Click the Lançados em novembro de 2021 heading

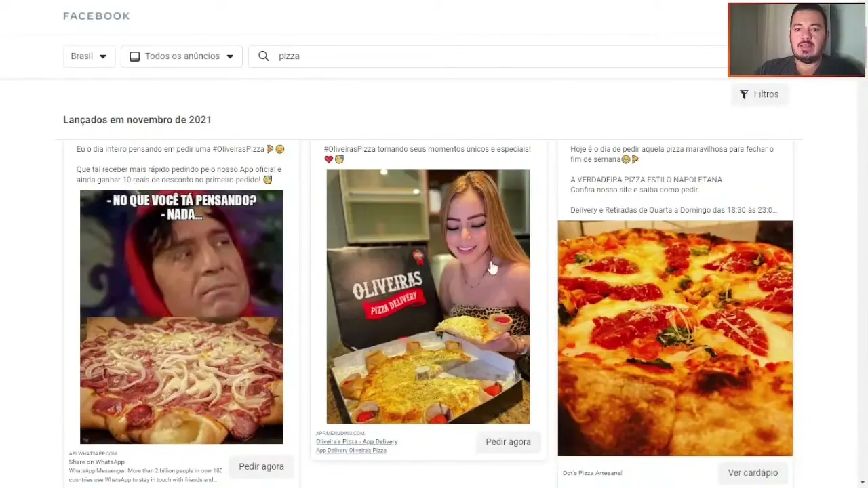137,119
